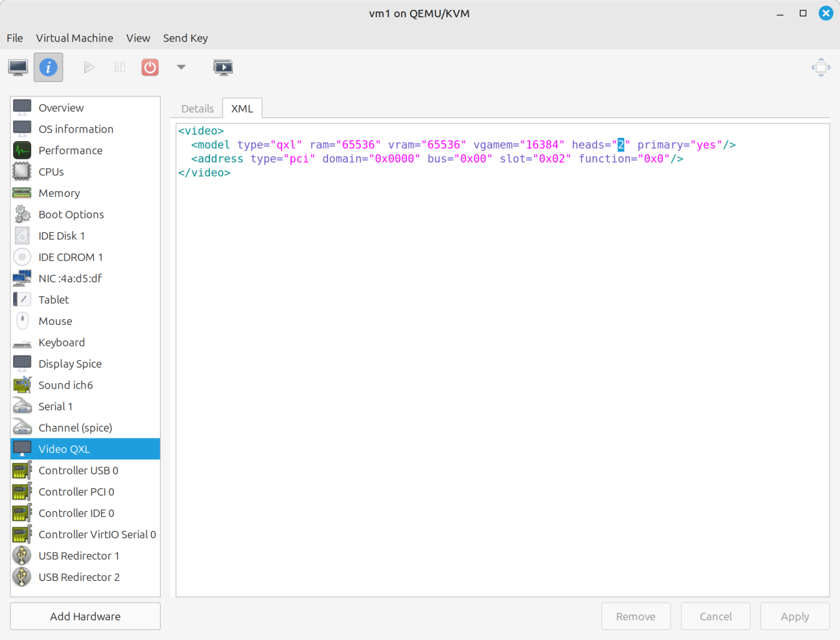The image size is (840, 640).
Task: Expand the shutdown options dropdown arrow
Action: [x=181, y=67]
